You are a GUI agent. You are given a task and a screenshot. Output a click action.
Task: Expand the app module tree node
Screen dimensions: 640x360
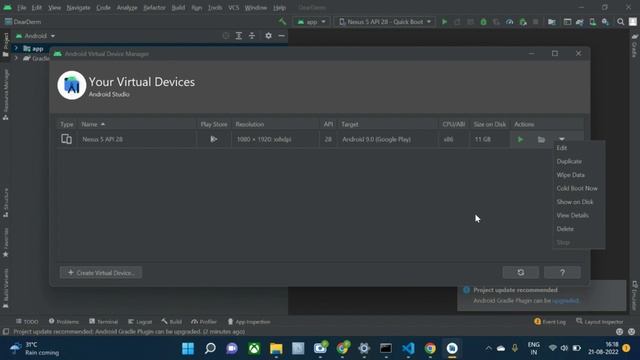pos(16,48)
